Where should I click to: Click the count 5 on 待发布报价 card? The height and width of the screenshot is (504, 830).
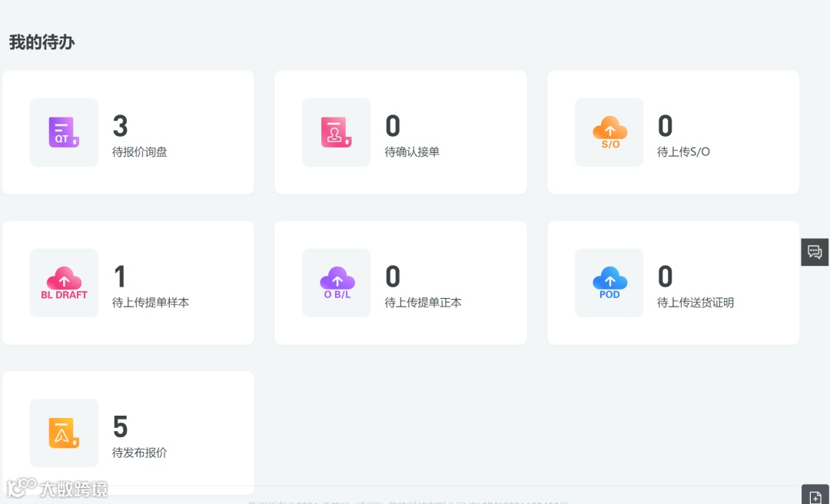(x=120, y=426)
